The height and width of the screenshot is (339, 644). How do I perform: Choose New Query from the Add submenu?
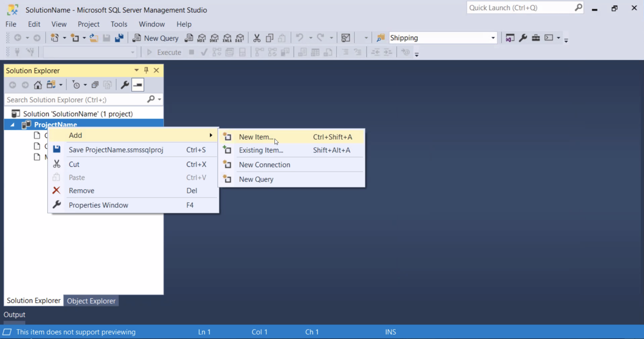pos(292,179)
